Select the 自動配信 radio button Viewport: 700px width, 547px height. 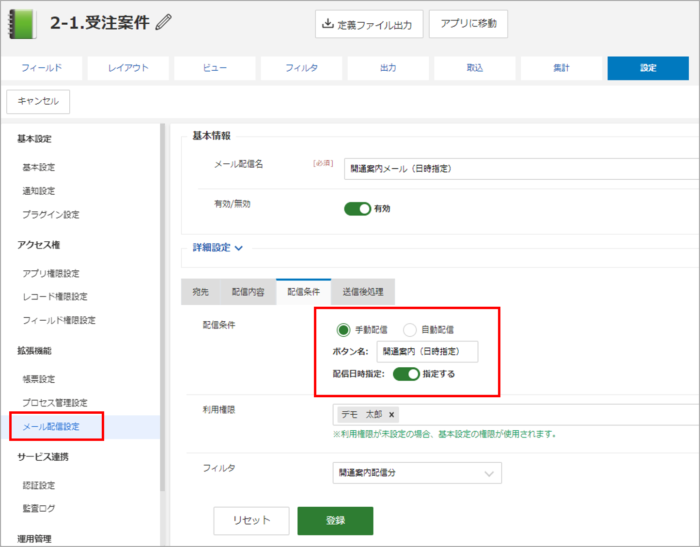[x=410, y=330]
